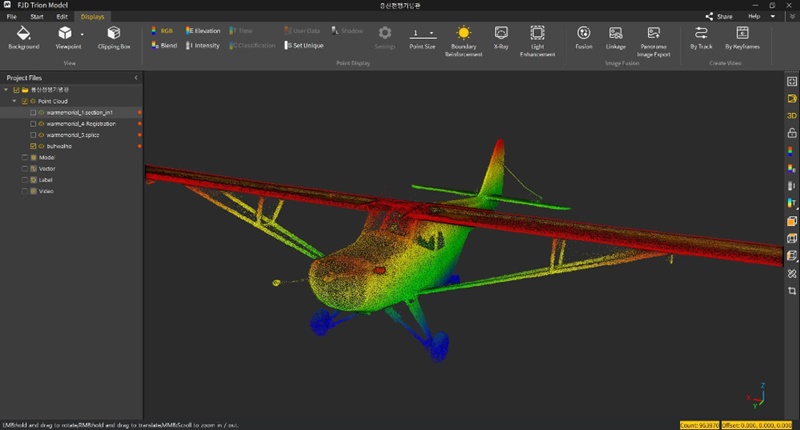Check the Video layer checkbox
Image resolution: width=800 pixels, height=430 pixels.
click(24, 191)
